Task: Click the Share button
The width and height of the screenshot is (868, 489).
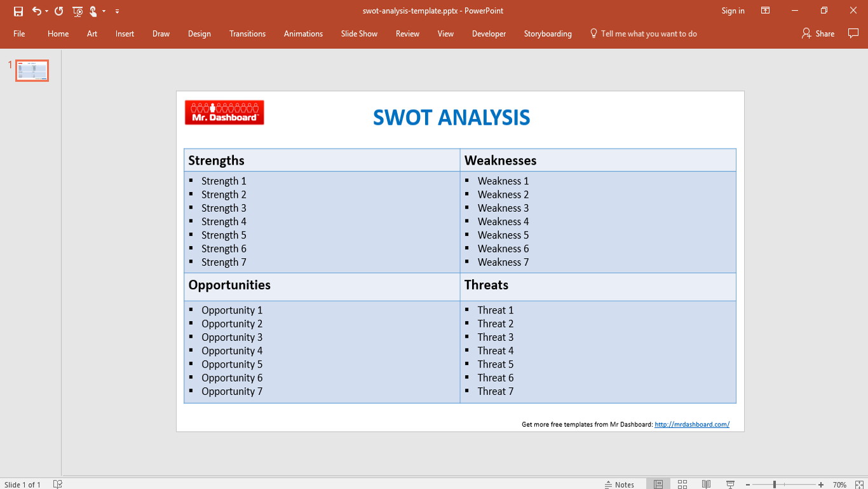Action: point(818,34)
